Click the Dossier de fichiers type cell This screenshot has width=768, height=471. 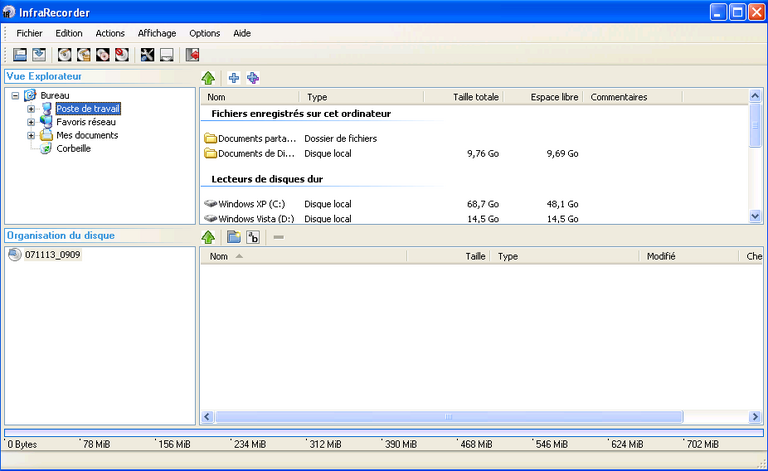pyautogui.click(x=340, y=139)
